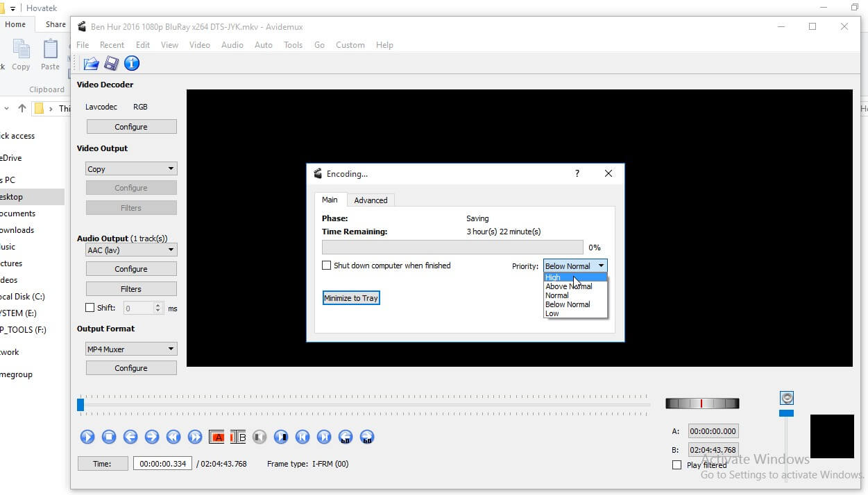Viewport: 868px width, 495px height.
Task: Click Configure under Video Decoder
Action: (131, 126)
